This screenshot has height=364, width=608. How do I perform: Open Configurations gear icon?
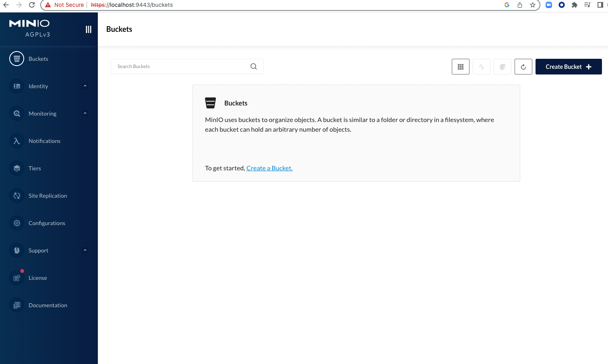[17, 223]
